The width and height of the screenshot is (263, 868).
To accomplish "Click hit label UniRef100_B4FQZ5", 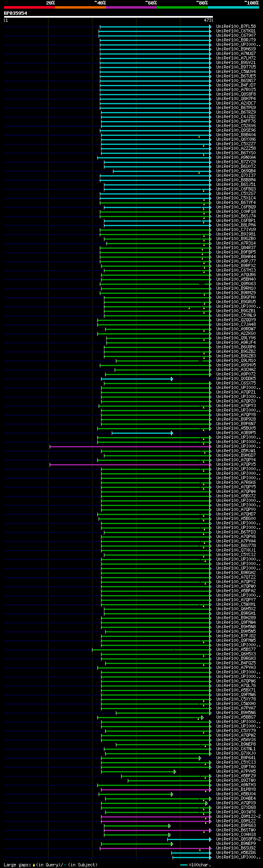I will (x=236, y=663).
